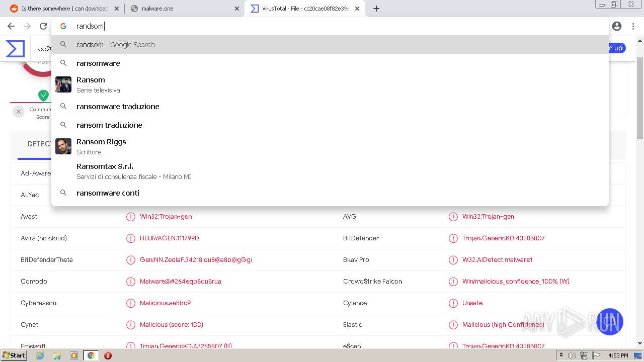Click the browser forward arrow
Image resolution: width=644 pixels, height=362 pixels.
coord(27,26)
